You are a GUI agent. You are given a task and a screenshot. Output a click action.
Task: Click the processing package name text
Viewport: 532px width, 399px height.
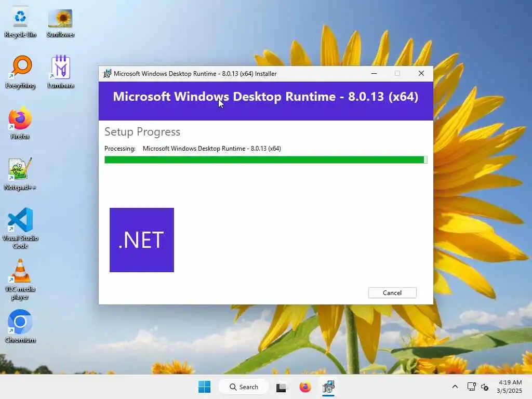(212, 149)
